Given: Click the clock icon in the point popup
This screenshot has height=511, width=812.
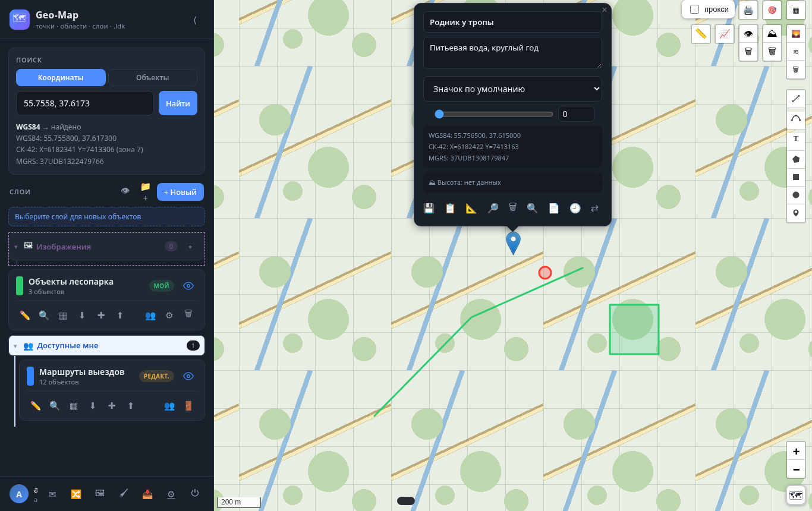Looking at the screenshot, I should pyautogui.click(x=575, y=208).
